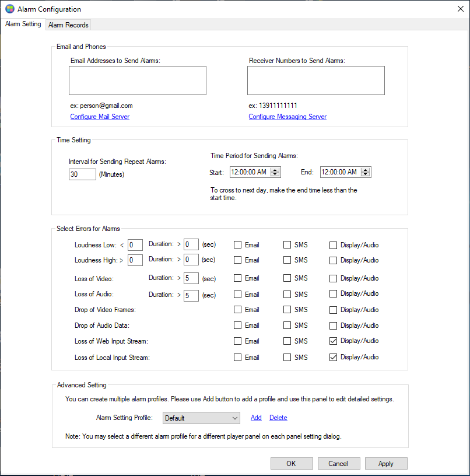Enable Email for Loss of Local Input Stream

tap(237, 358)
